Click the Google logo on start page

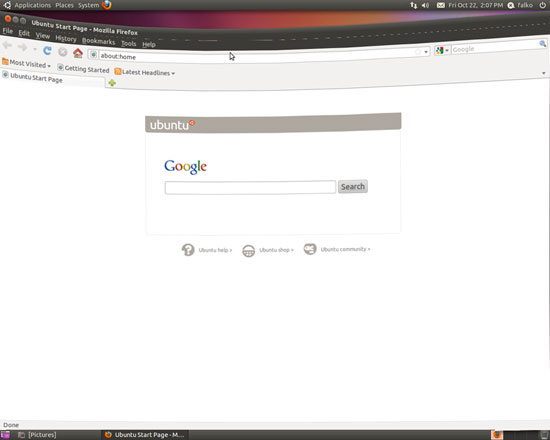pos(186,167)
